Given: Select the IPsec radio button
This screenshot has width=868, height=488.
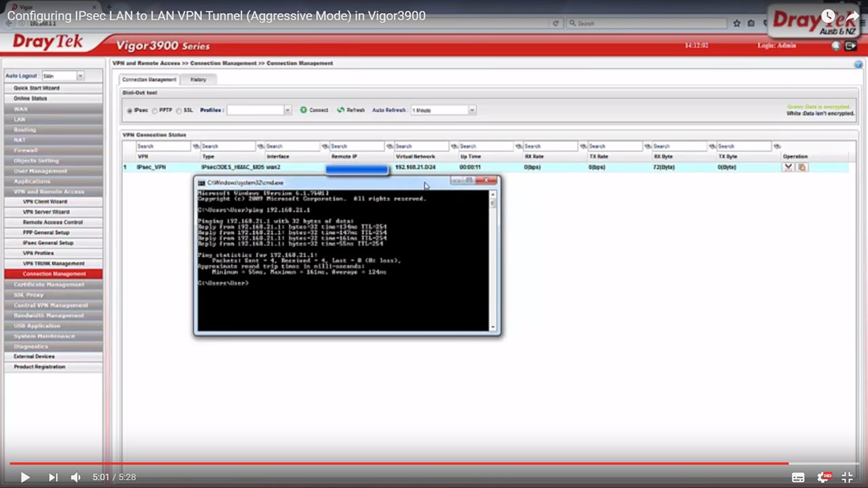Looking at the screenshot, I should point(130,110).
